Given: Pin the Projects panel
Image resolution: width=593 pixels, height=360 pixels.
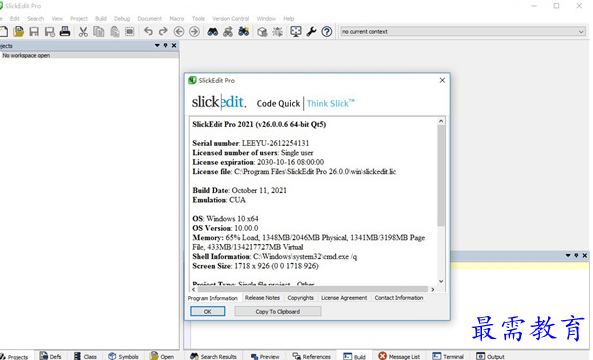Looking at the screenshot, I should pyautogui.click(x=165, y=45).
